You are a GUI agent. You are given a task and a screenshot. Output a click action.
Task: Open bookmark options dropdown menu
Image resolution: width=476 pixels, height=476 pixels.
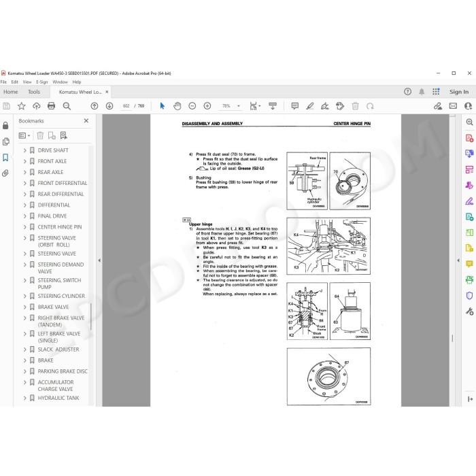click(x=24, y=136)
